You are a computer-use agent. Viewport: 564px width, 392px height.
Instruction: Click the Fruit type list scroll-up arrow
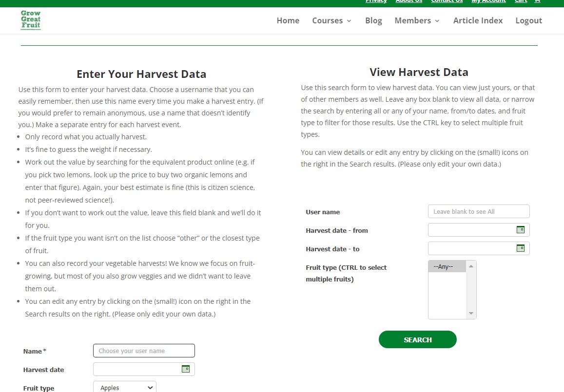click(x=471, y=266)
